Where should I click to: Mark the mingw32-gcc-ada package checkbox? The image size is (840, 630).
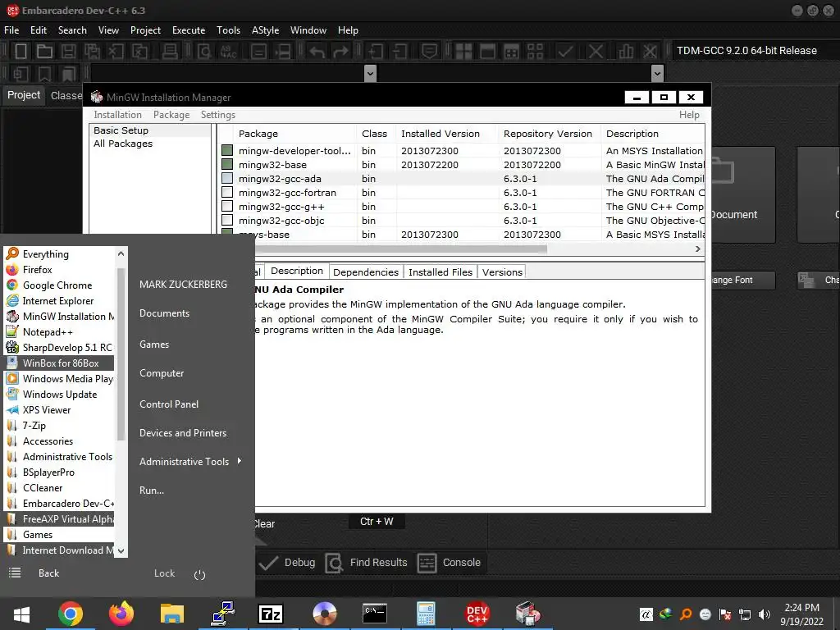[x=227, y=178]
